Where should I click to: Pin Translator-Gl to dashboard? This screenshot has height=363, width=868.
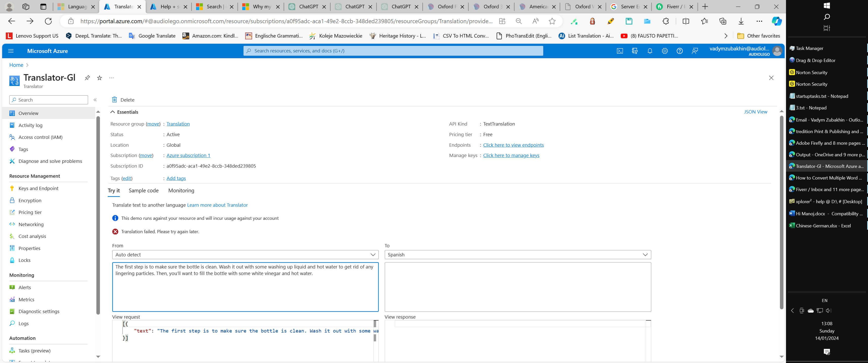tap(87, 78)
